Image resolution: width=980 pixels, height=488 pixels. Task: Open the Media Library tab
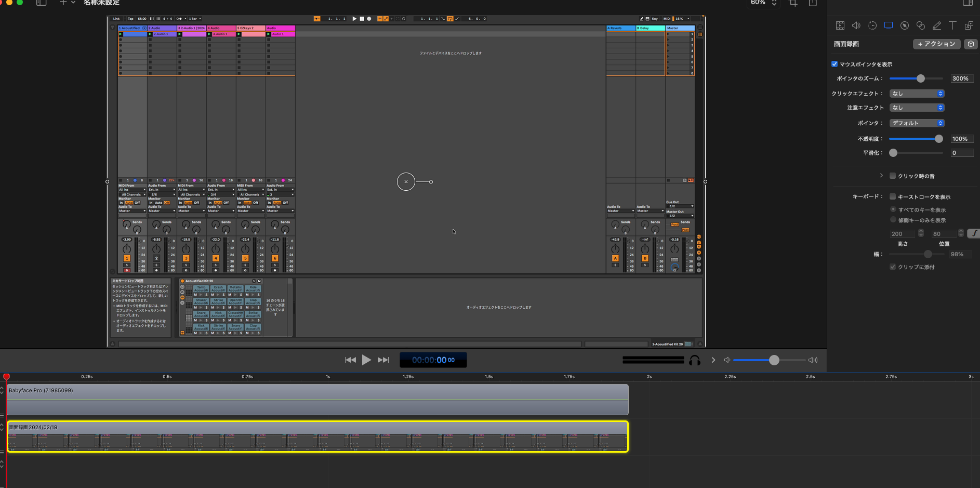pos(969,25)
